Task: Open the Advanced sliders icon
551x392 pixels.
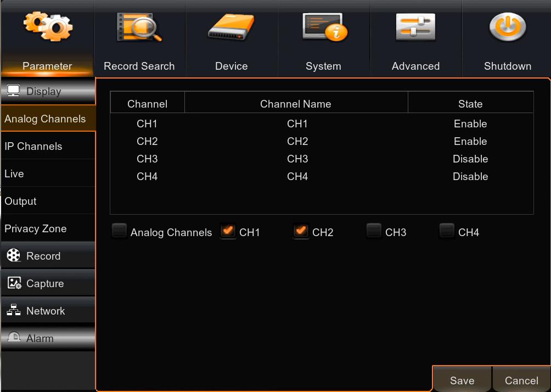Action: pos(415,27)
